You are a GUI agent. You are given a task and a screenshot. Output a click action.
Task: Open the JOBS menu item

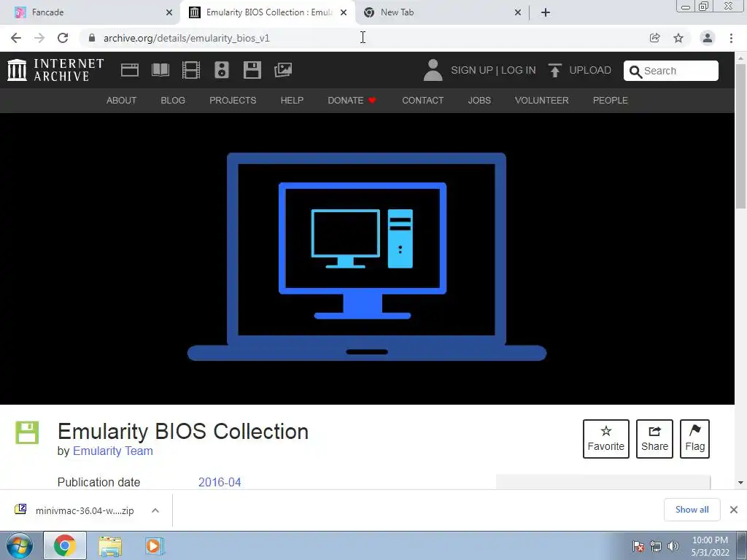(479, 101)
